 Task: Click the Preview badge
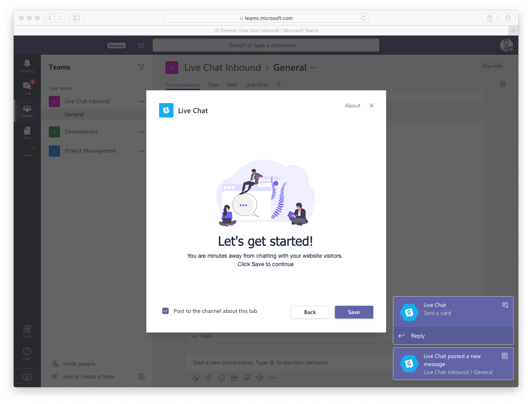pos(116,46)
